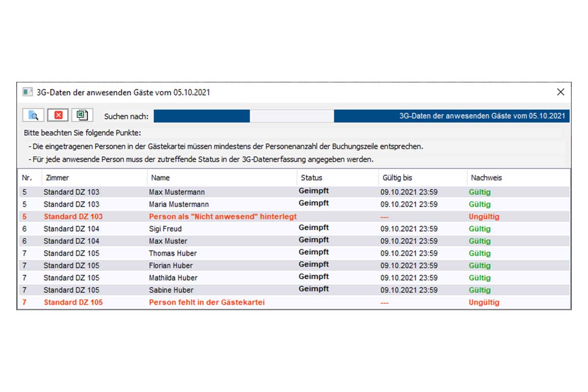The image size is (588, 392).
Task: Click into the 'Suchen nach' search field
Action: [x=292, y=116]
